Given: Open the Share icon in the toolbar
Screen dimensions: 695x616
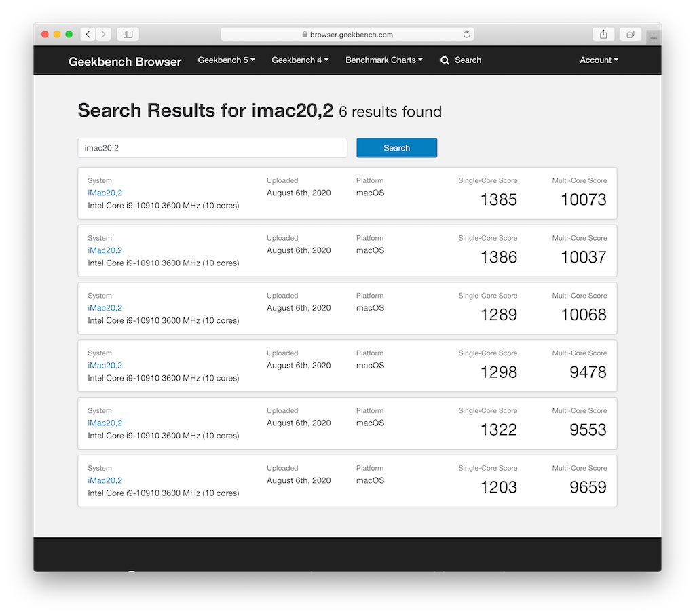Looking at the screenshot, I should (603, 34).
